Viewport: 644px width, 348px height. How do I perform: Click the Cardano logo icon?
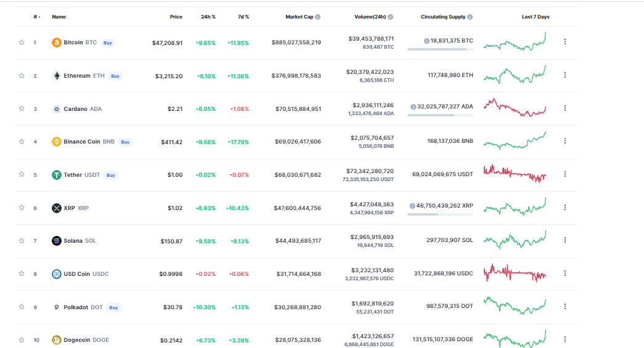click(56, 109)
